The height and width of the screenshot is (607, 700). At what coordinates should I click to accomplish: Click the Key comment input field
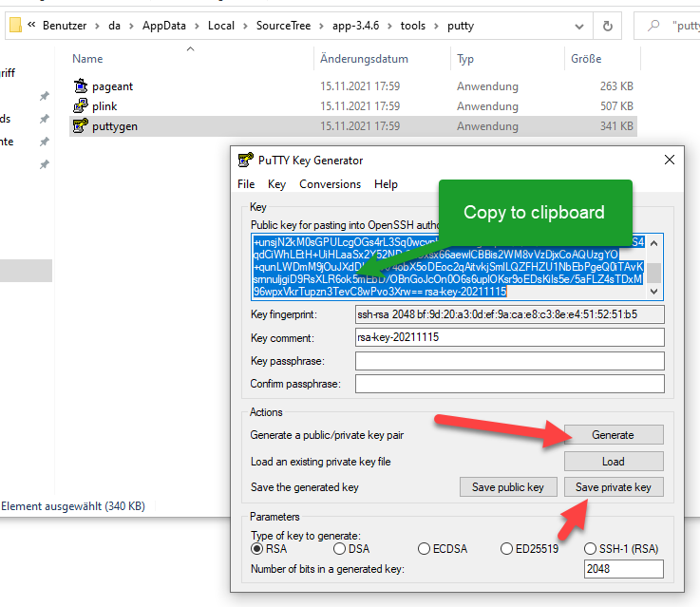point(509,337)
